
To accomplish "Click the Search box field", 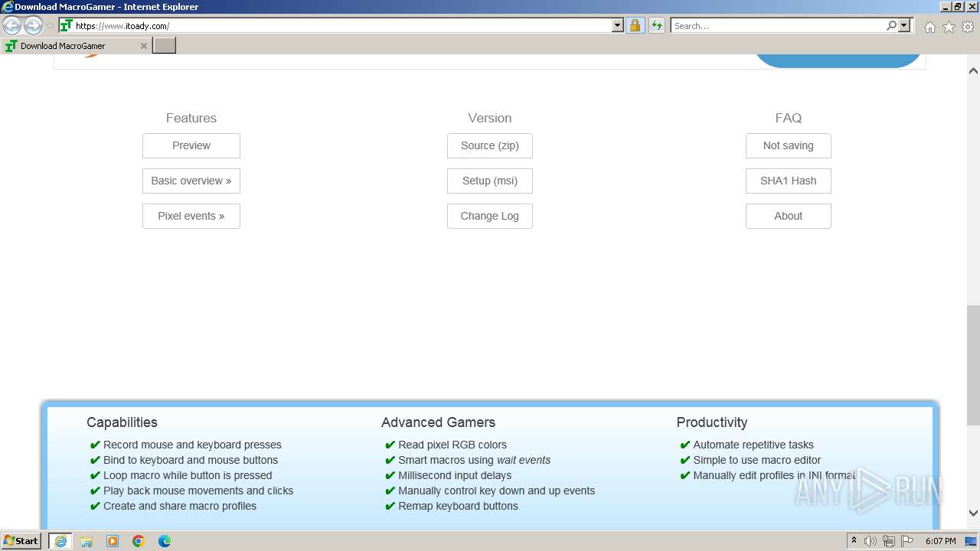I will click(x=778, y=25).
